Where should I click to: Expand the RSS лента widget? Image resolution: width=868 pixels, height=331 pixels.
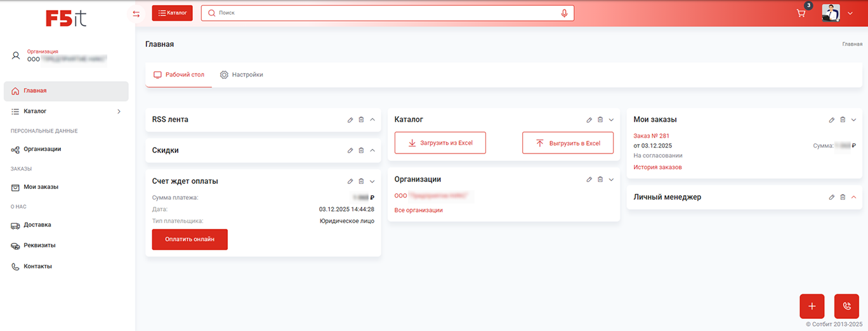[x=372, y=120]
